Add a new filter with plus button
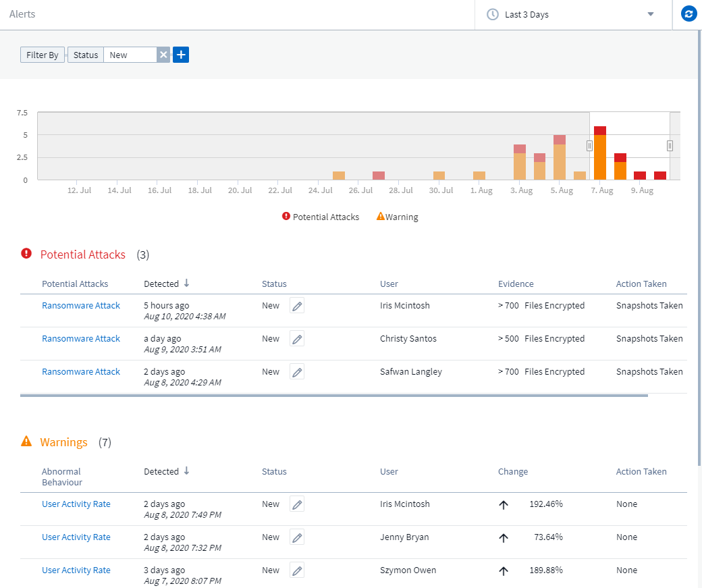The image size is (702, 588). point(181,55)
